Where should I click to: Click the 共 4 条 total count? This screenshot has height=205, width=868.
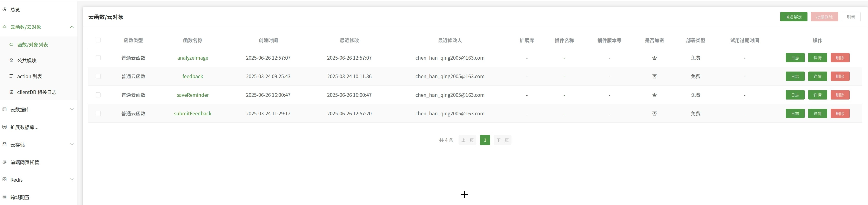pyautogui.click(x=446, y=140)
